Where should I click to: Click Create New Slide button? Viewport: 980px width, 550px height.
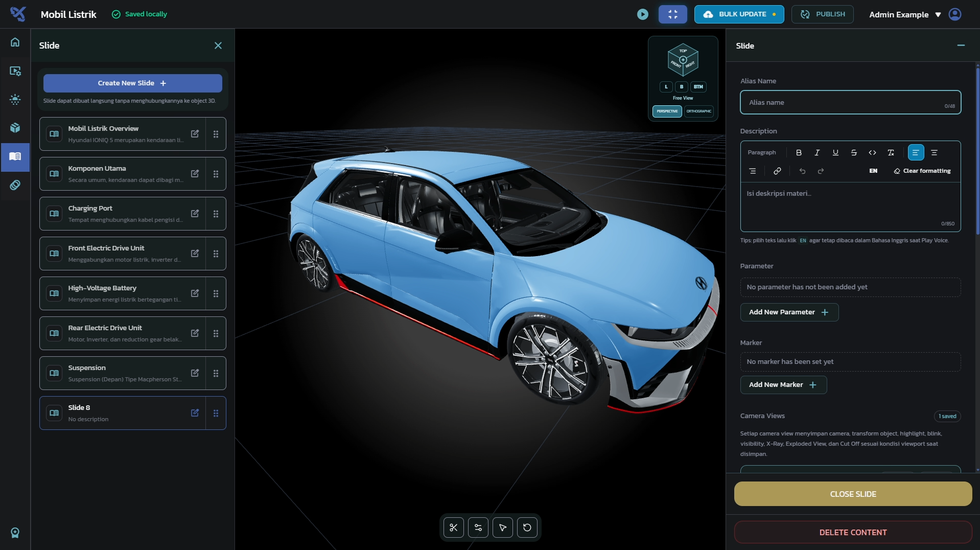coord(132,83)
